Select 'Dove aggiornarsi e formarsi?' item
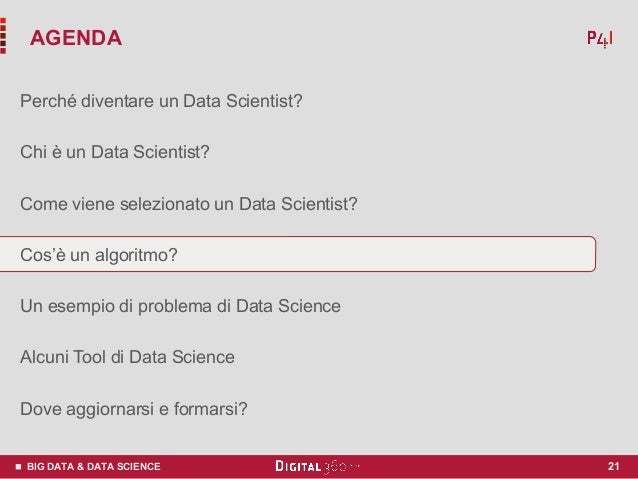This screenshot has height=479, width=638. click(x=134, y=409)
